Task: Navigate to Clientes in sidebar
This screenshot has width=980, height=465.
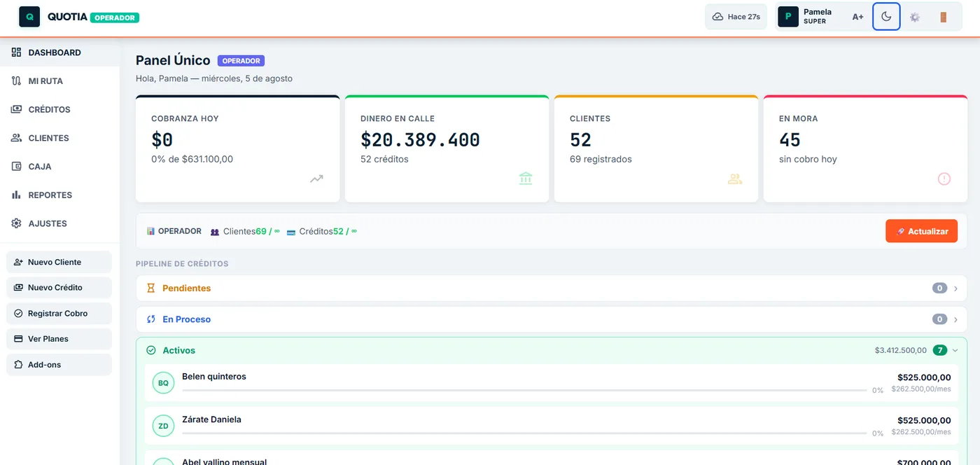Action: pyautogui.click(x=59, y=138)
